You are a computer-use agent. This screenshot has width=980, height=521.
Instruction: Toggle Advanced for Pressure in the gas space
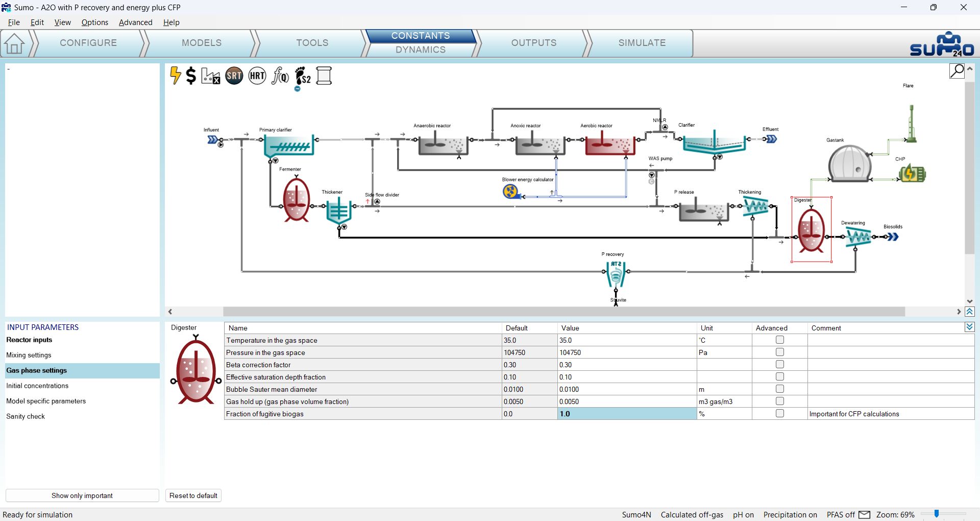(779, 352)
